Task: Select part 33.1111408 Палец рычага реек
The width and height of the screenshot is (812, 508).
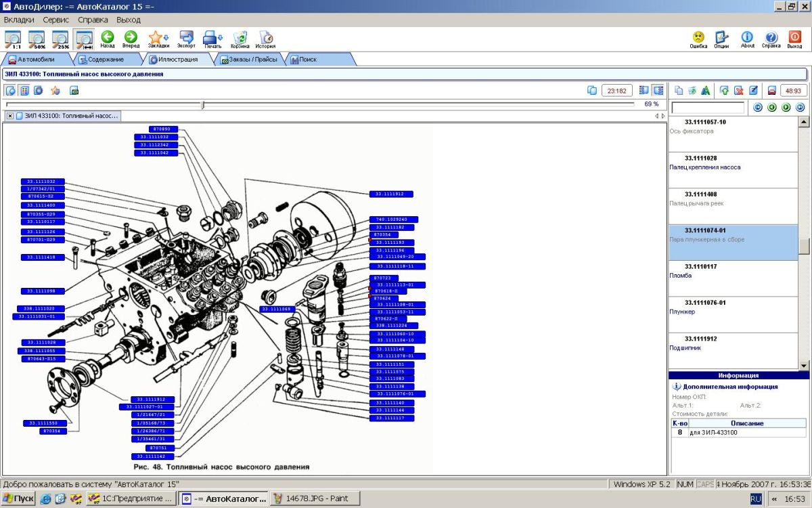Action: [734, 206]
